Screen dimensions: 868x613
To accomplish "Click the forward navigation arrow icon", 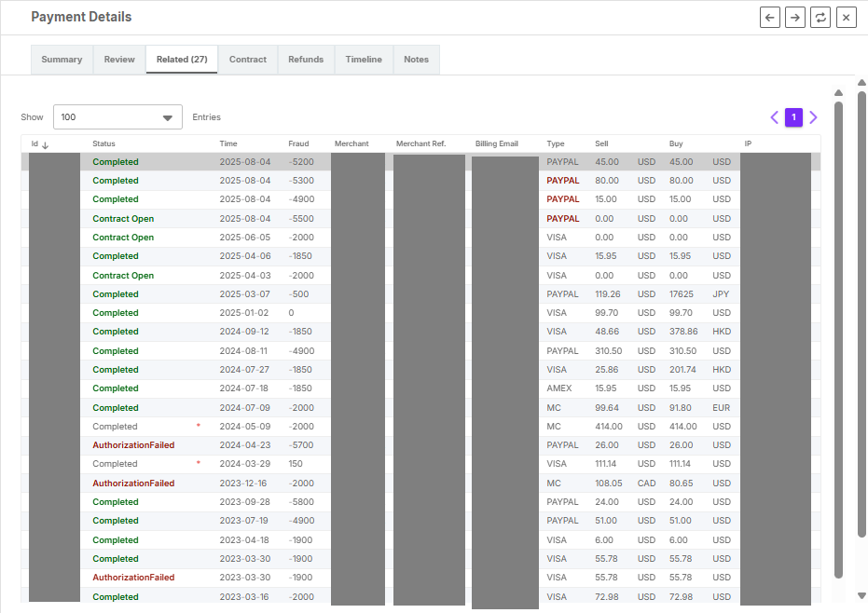I will click(794, 17).
